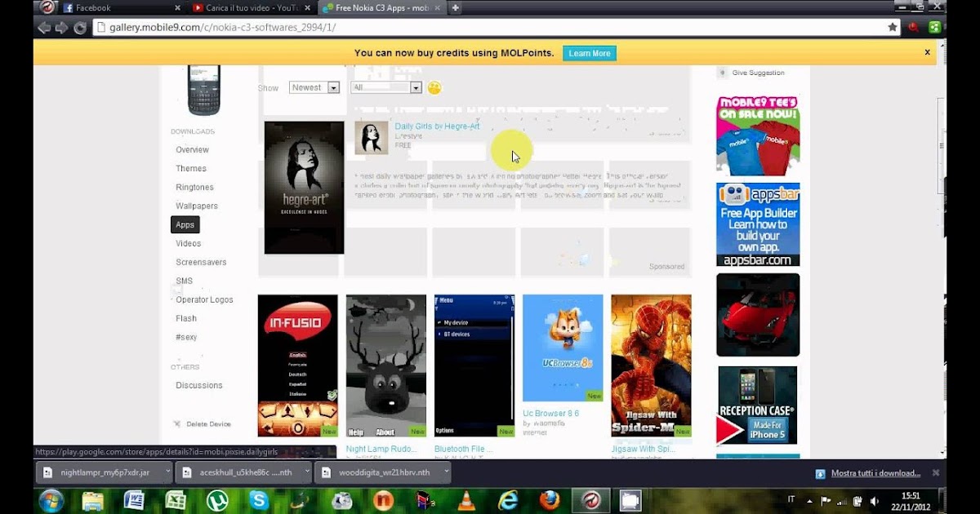This screenshot has height=514, width=980.
Task: Open Overview in the sidebar
Action: point(192,150)
